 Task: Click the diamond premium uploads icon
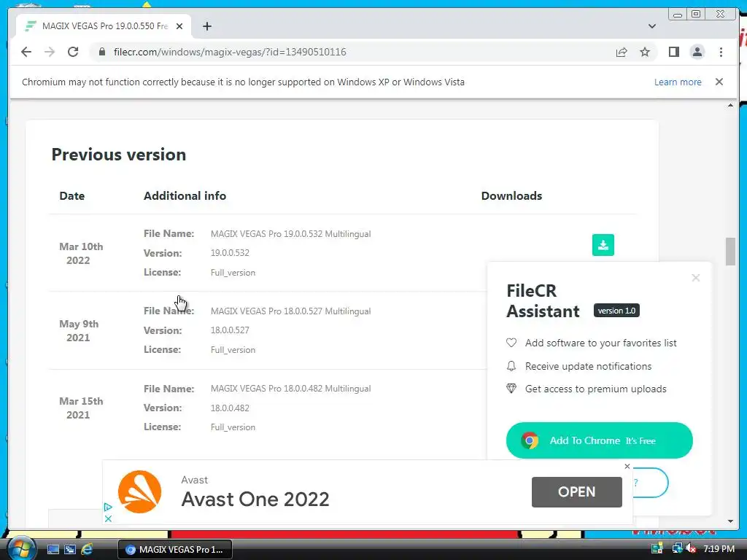[x=511, y=389]
